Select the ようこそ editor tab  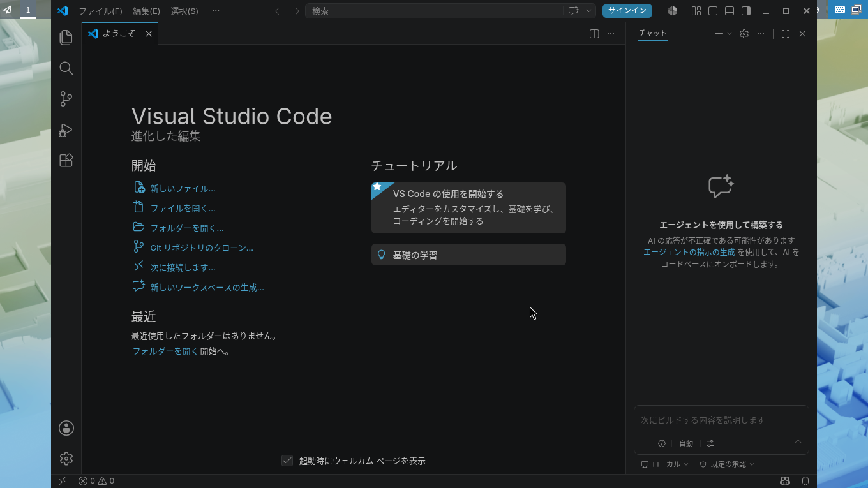tap(120, 34)
